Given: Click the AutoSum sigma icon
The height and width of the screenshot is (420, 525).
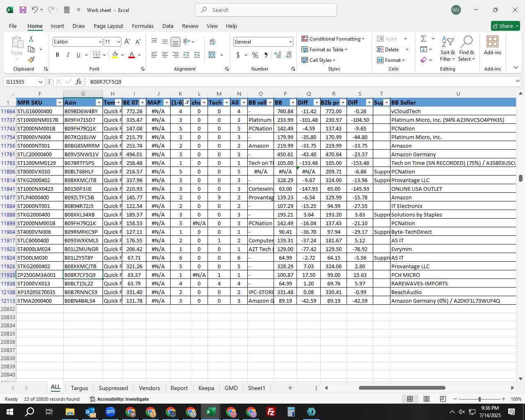Looking at the screenshot, I should point(424,39).
